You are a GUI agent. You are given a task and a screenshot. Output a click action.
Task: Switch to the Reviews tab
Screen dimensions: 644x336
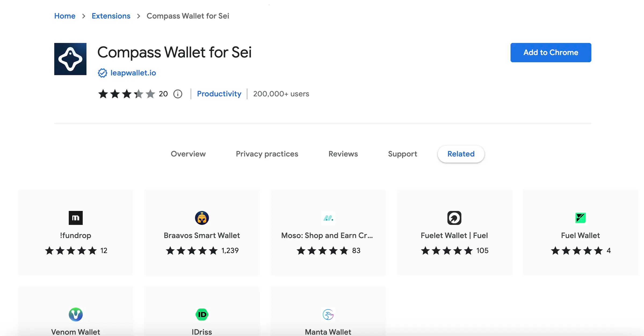coord(343,154)
